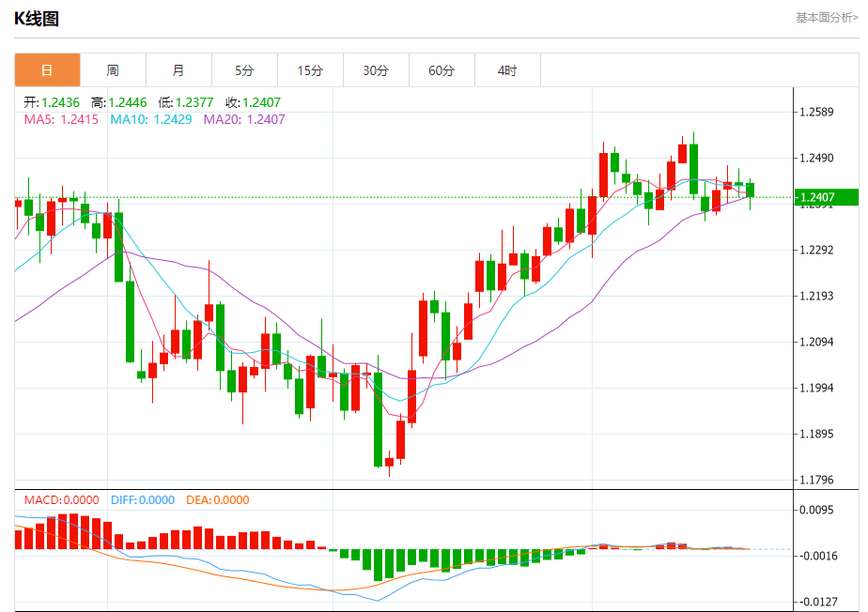868x612 pixels.
Task: Open the 基本面分析 link
Action: 826,17
